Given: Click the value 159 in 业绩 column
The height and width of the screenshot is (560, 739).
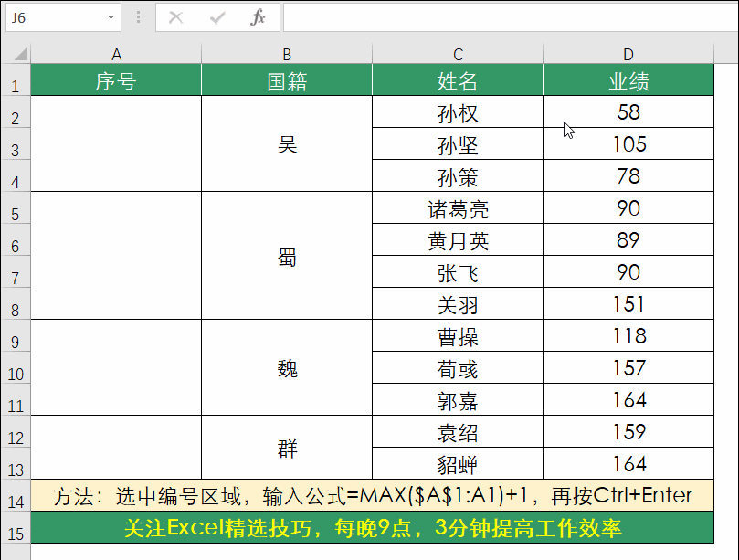Looking at the screenshot, I should click(x=628, y=432).
